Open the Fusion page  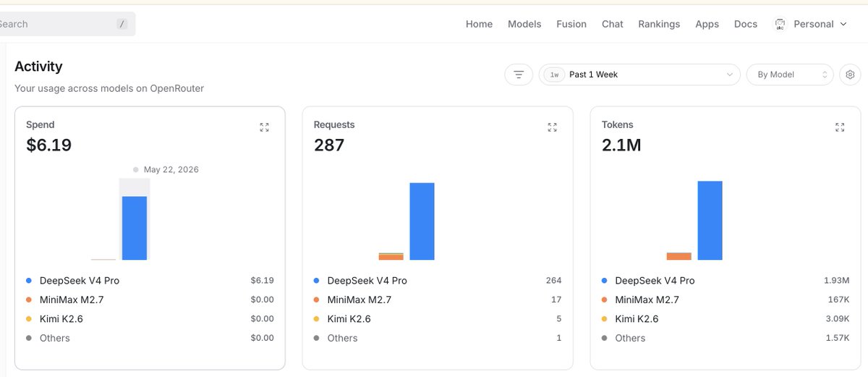click(x=571, y=24)
